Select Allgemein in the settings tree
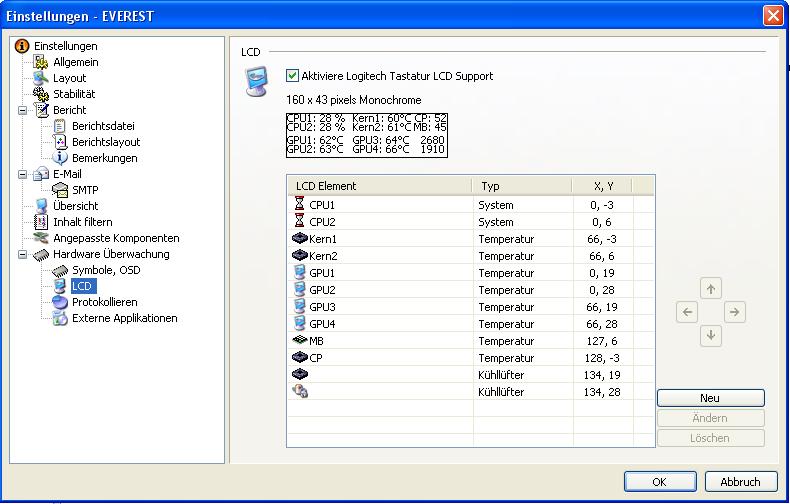790x504 pixels. [x=76, y=62]
